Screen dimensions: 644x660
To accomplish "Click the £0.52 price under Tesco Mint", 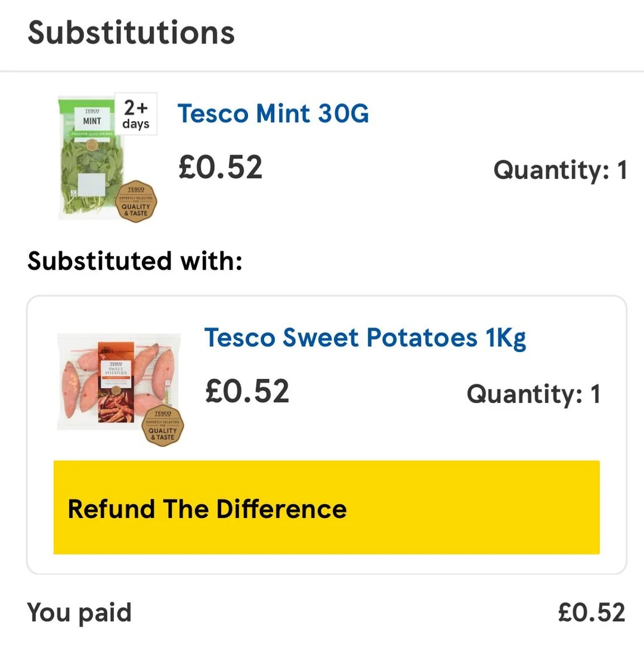I will click(220, 167).
